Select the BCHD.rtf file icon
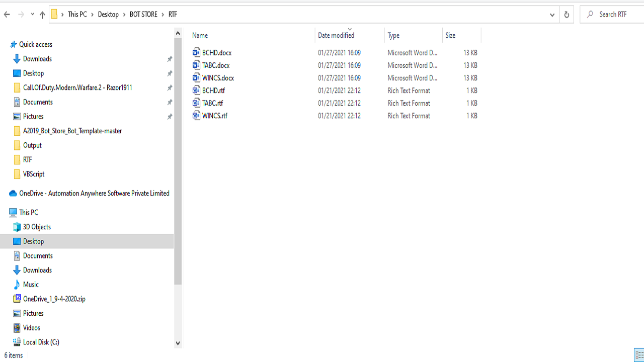 coord(196,90)
